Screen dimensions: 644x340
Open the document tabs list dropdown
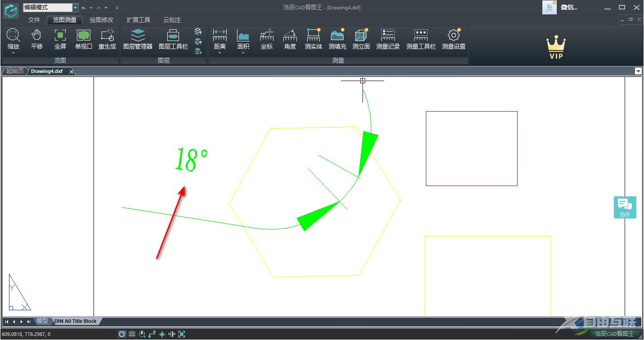(638, 71)
